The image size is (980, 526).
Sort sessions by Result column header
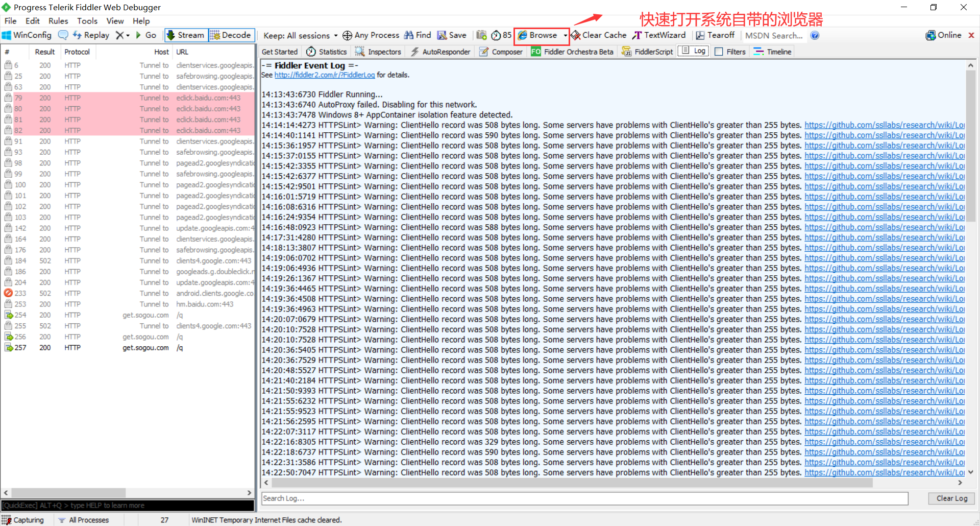45,52
